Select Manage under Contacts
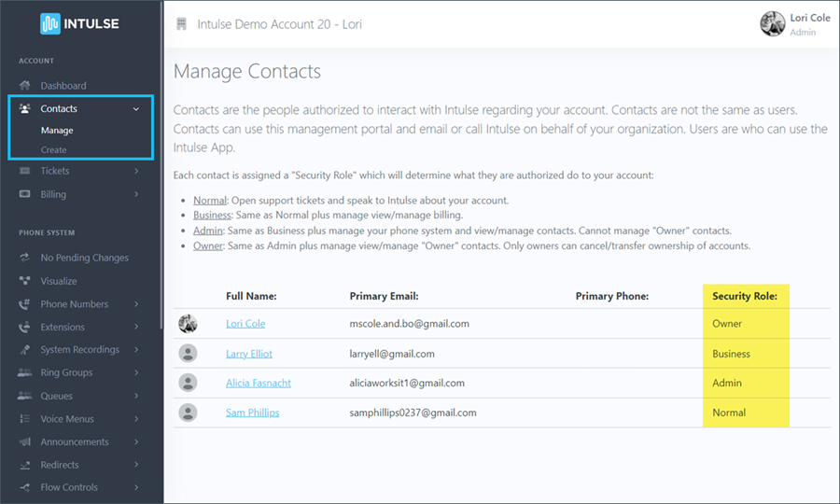 57,131
